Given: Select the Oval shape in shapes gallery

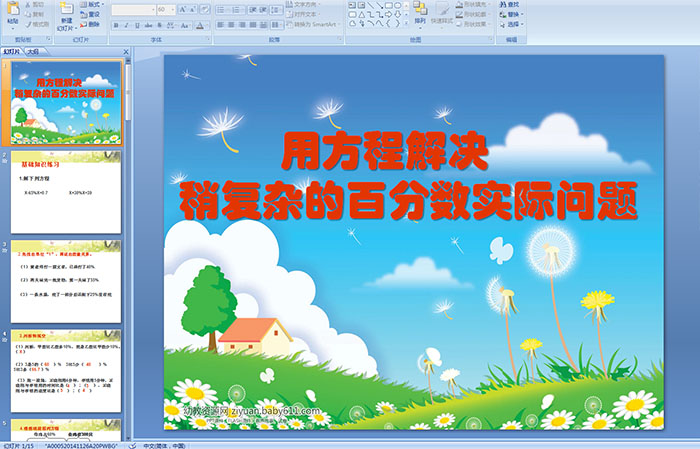Looking at the screenshot, I should pyautogui.click(x=398, y=6).
